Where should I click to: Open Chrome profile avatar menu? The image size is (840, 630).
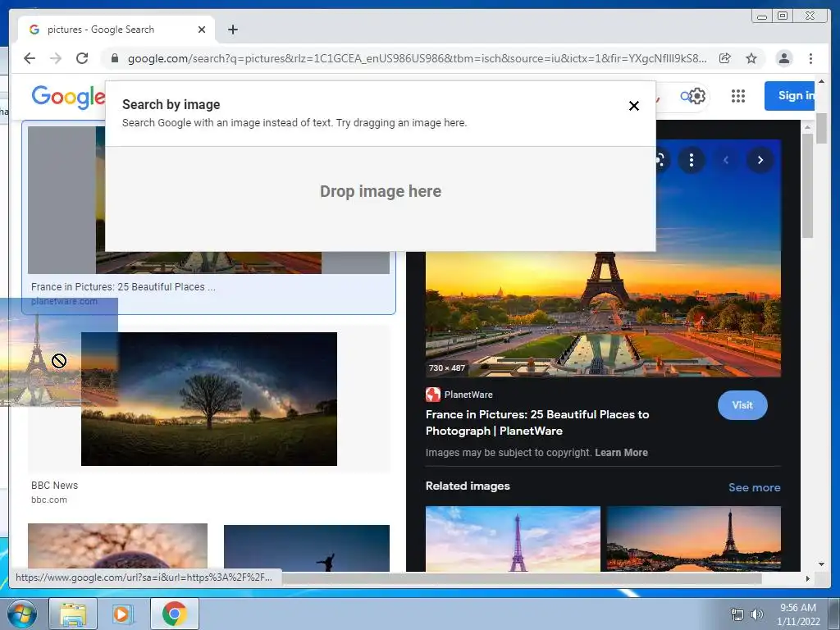click(x=783, y=58)
